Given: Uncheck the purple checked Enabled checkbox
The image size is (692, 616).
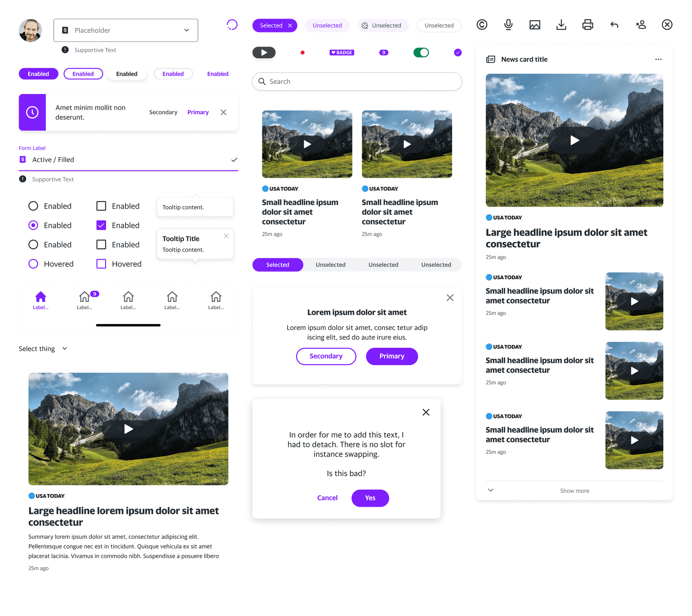Looking at the screenshot, I should click(101, 225).
